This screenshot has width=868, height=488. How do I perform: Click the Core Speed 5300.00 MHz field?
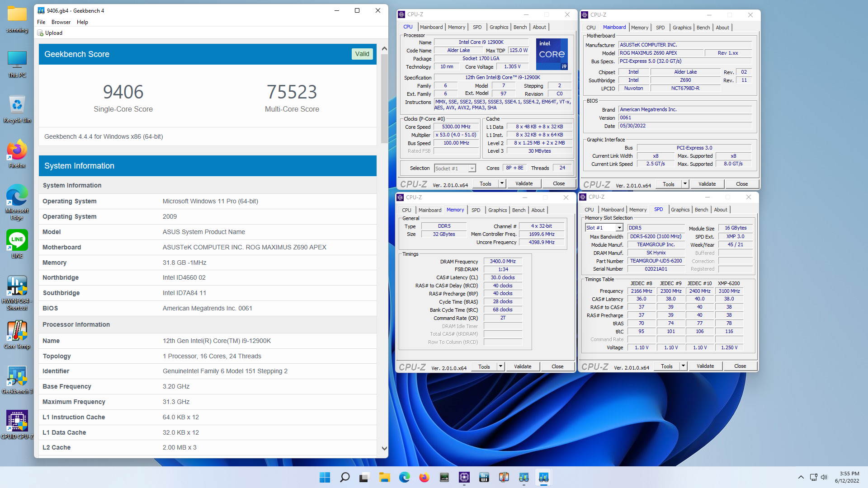(x=456, y=127)
